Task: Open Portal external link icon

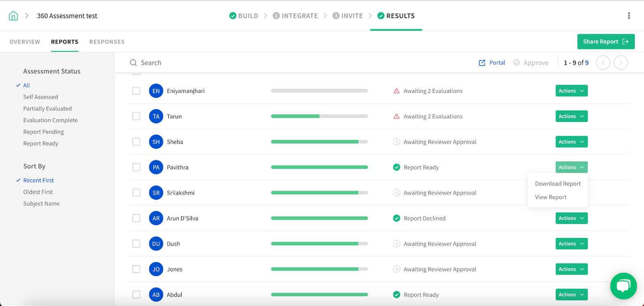Action: 482,63
